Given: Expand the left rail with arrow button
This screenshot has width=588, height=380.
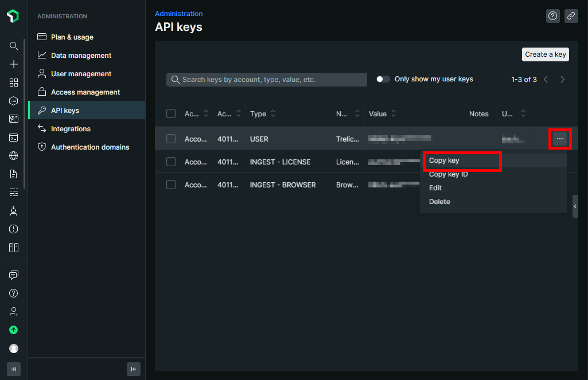Looking at the screenshot, I should pyautogui.click(x=14, y=369).
